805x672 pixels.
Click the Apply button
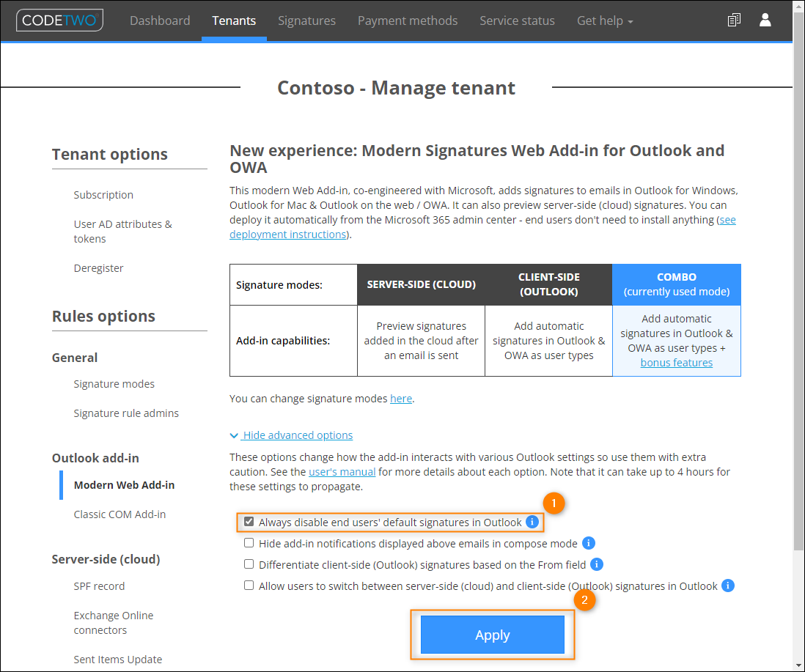click(493, 635)
